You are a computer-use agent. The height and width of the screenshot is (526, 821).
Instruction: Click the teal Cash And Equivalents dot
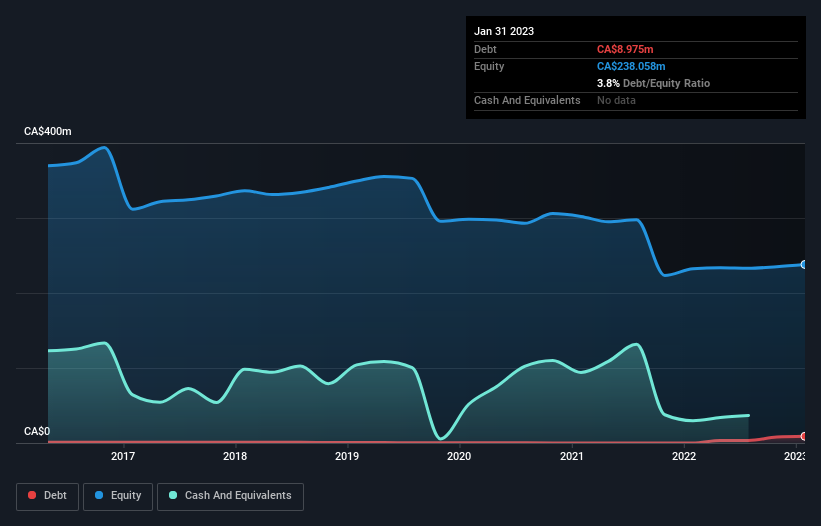173,495
